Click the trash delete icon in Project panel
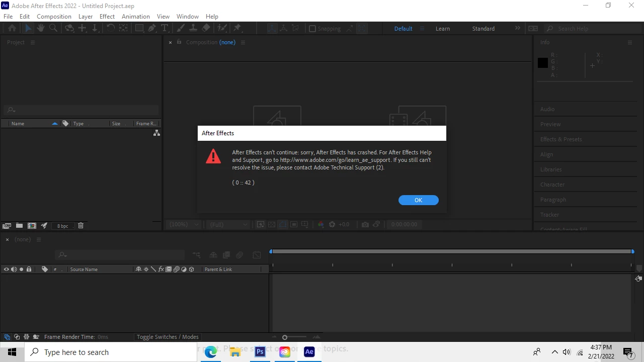 pos(80,226)
